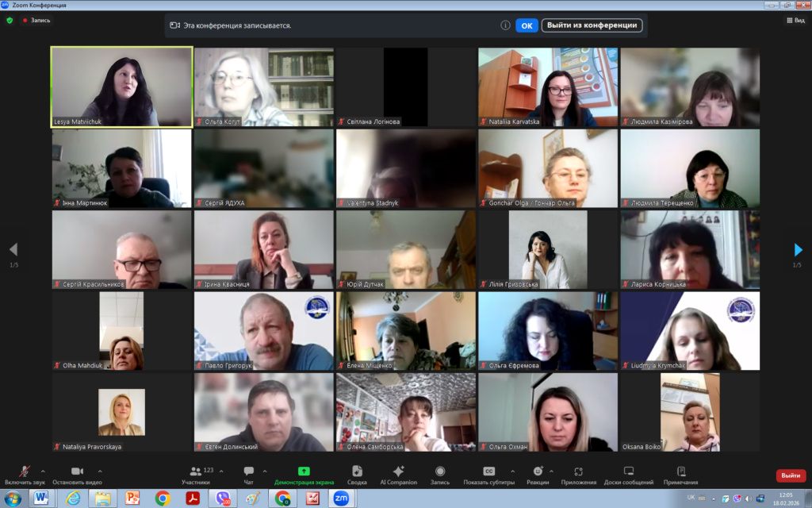
Task: Expand the participants options arrow
Action: click(221, 471)
